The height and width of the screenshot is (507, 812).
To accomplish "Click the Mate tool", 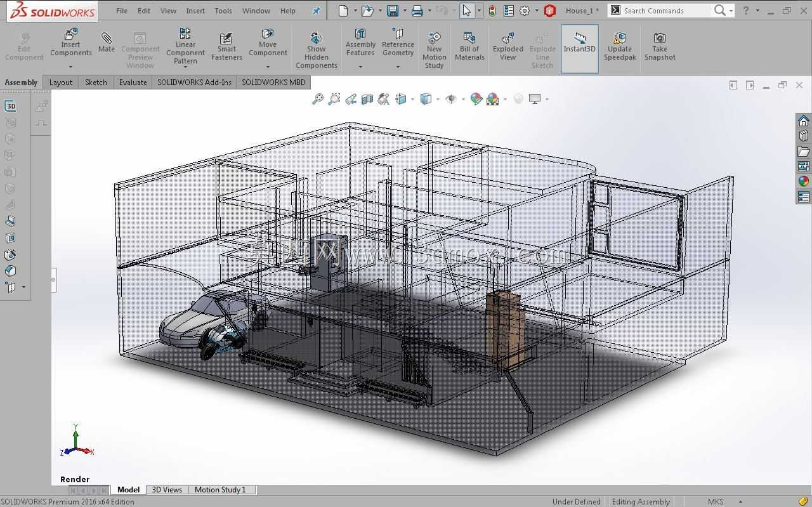I will pyautogui.click(x=107, y=43).
